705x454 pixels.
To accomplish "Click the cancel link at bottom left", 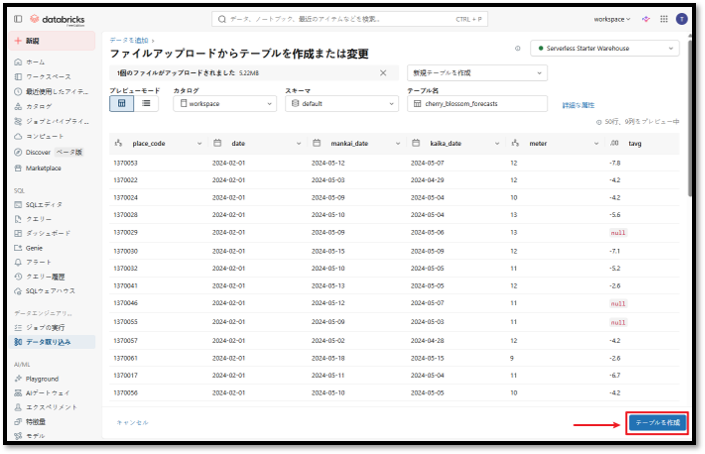I will (x=133, y=423).
